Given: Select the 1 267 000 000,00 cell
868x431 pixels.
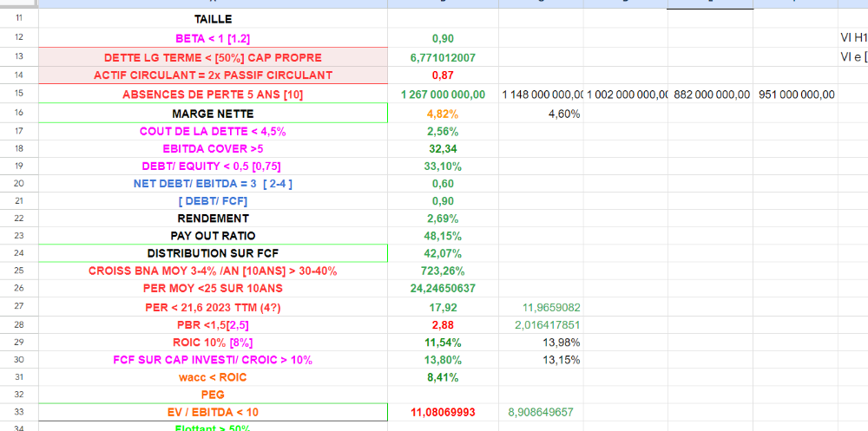Looking at the screenshot, I should click(x=443, y=95).
